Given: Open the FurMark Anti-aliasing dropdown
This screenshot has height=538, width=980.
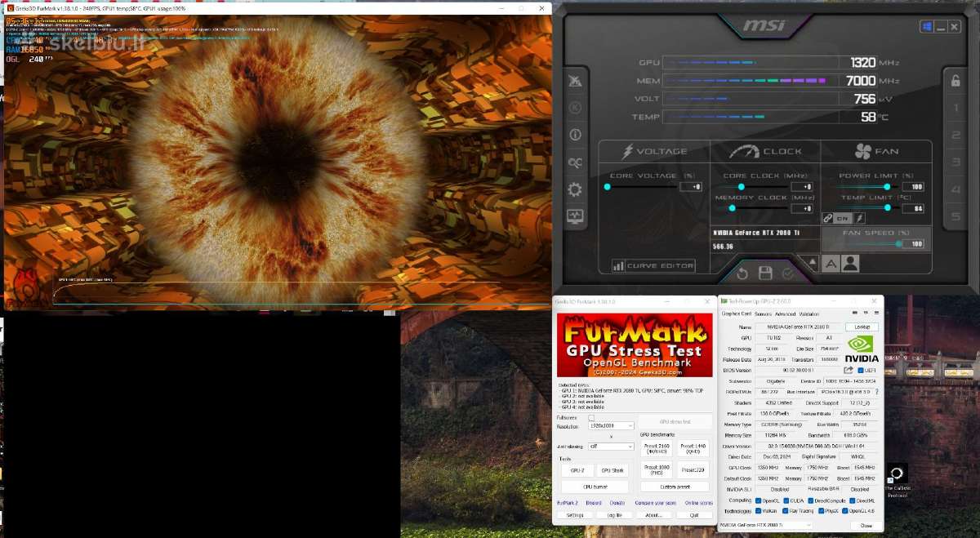Looking at the screenshot, I should [x=611, y=446].
